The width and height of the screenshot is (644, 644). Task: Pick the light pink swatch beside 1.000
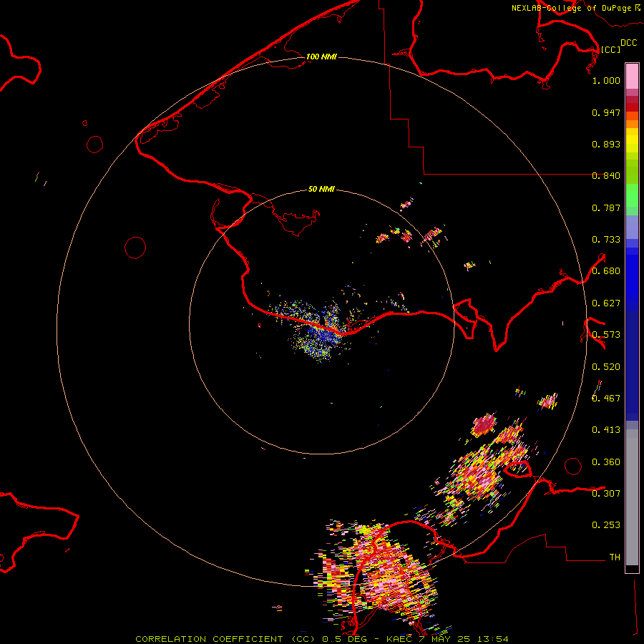tap(632, 77)
